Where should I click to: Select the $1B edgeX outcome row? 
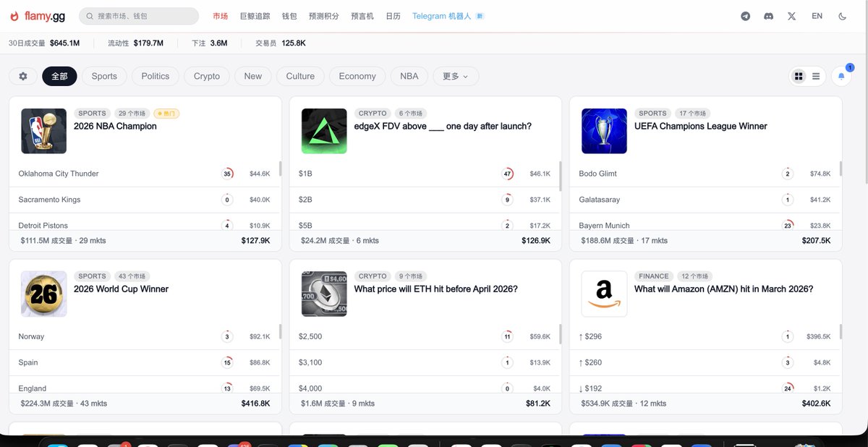(x=424, y=174)
